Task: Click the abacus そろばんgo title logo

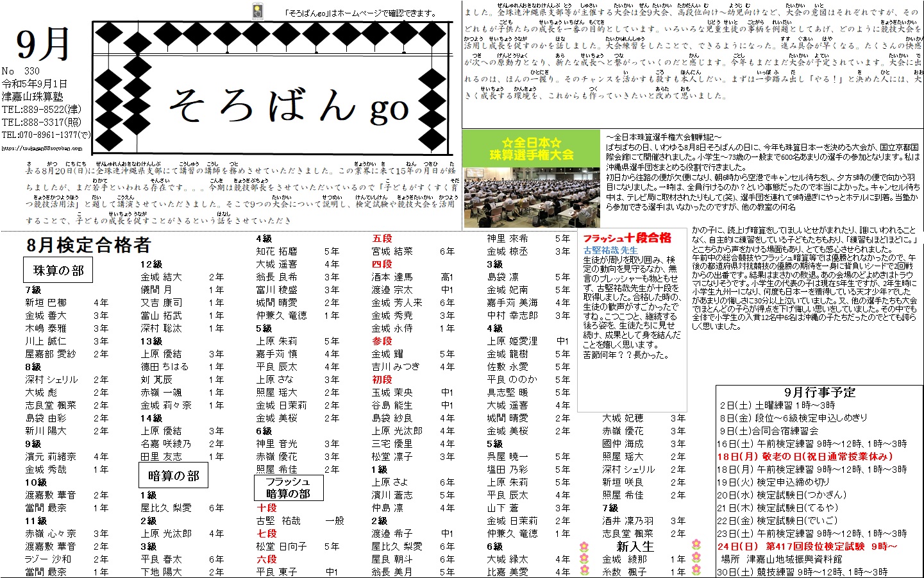Action: click(x=273, y=87)
